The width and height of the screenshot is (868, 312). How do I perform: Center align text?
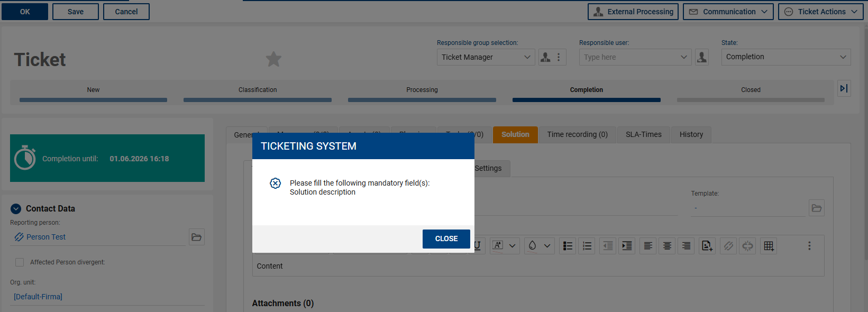pyautogui.click(x=667, y=245)
